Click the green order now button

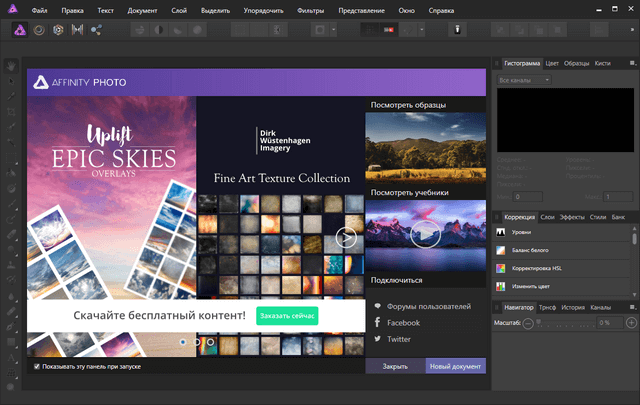286,316
